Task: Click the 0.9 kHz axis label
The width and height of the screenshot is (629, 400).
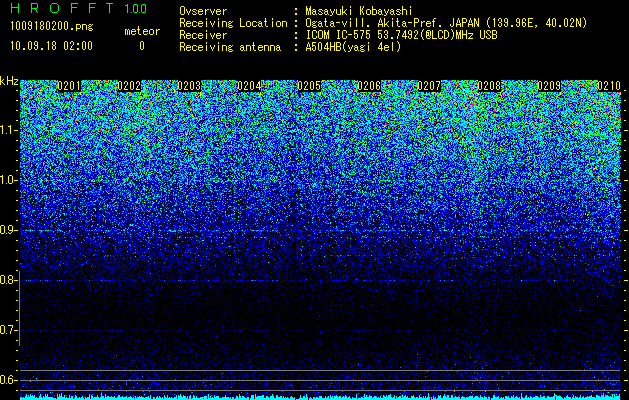Action: pyautogui.click(x=7, y=230)
